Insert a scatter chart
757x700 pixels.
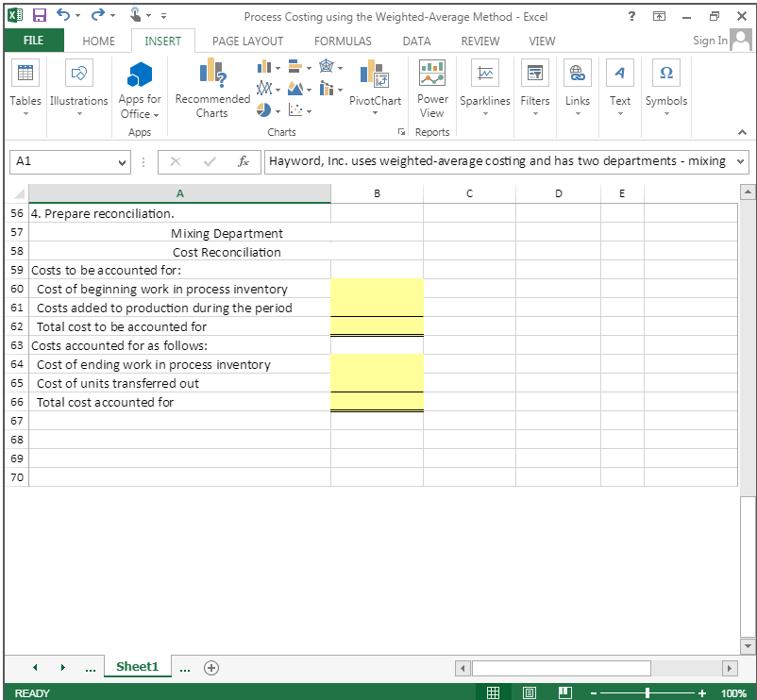coord(294,109)
